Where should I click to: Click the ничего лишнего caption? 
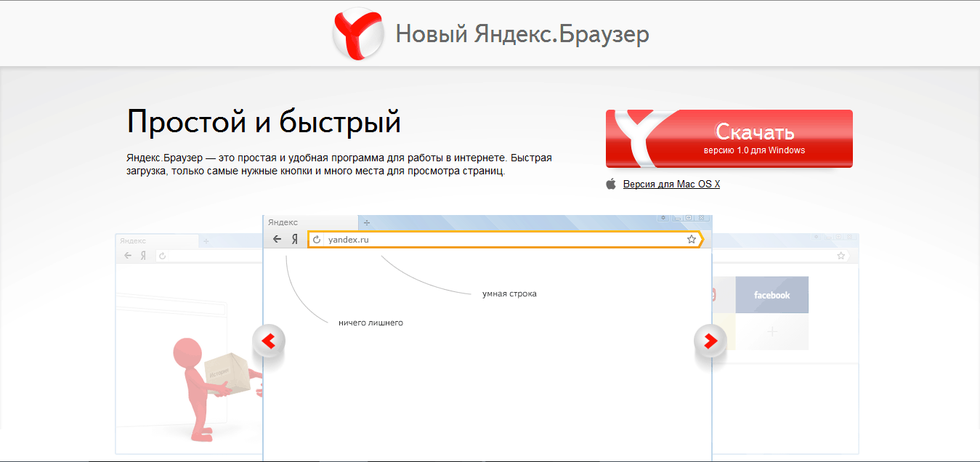370,323
